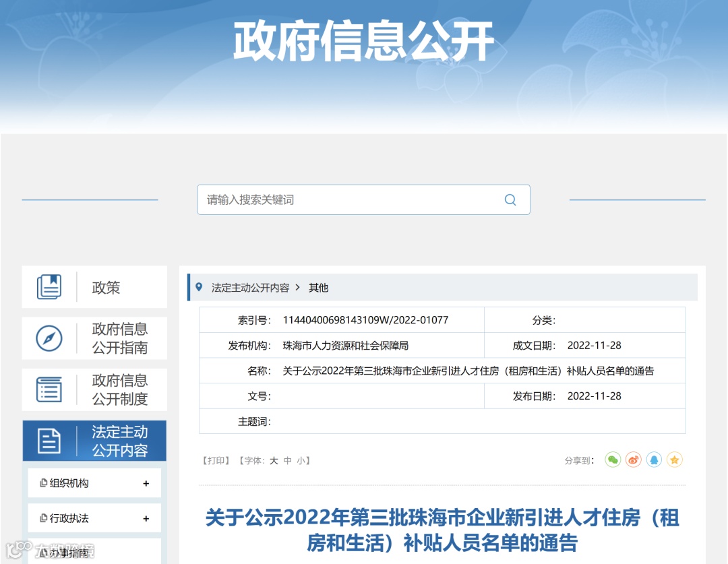Click the 政策 book icon
Image resolution: width=728 pixels, height=564 pixels.
click(49, 287)
